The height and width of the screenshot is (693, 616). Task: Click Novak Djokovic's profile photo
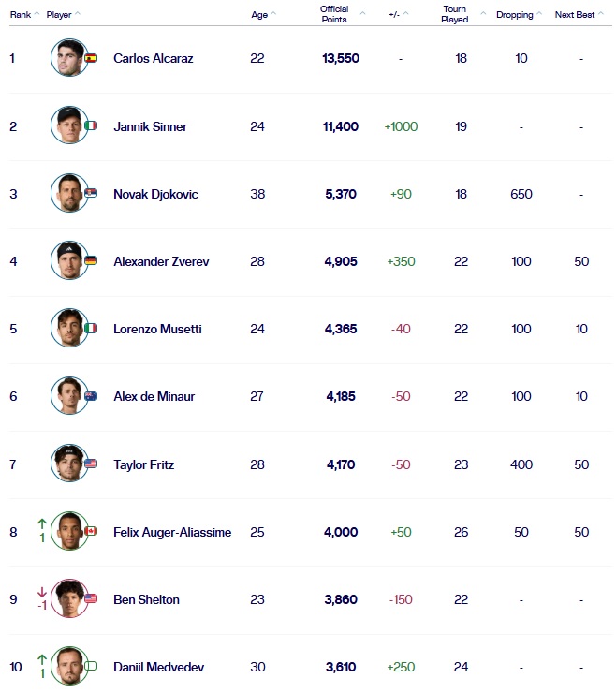[68, 193]
